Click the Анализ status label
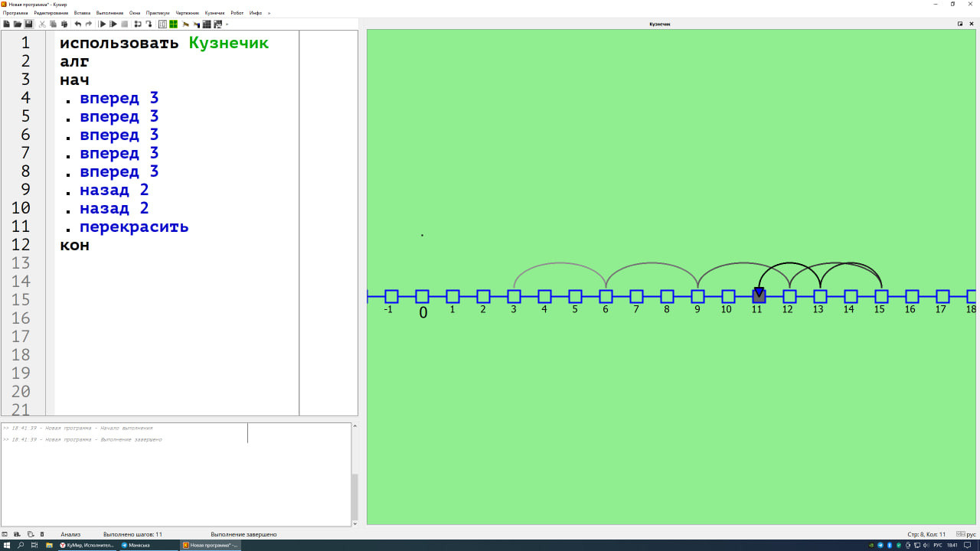 pos(70,534)
